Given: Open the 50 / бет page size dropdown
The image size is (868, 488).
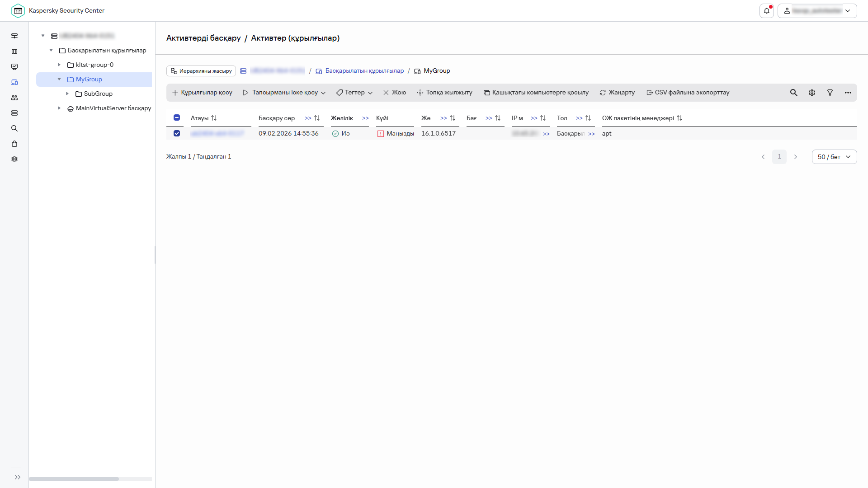Looking at the screenshot, I should (x=834, y=157).
